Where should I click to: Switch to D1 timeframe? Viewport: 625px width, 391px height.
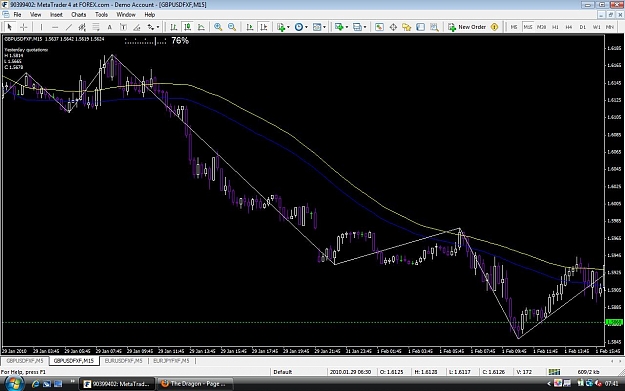[582, 27]
